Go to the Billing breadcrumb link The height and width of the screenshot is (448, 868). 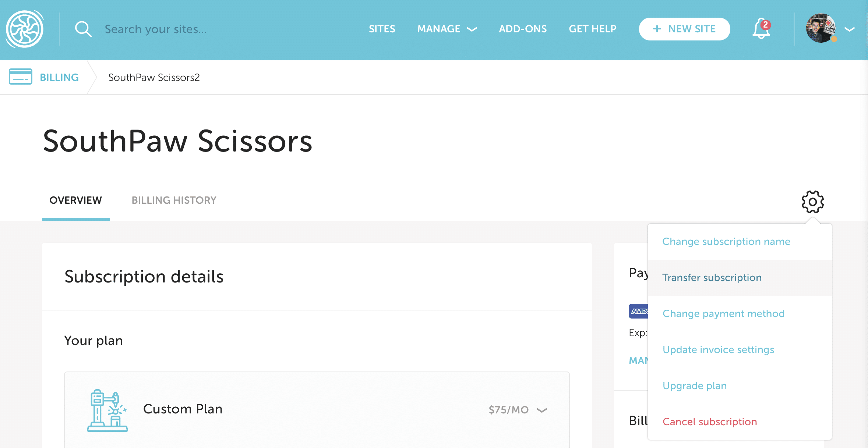59,77
